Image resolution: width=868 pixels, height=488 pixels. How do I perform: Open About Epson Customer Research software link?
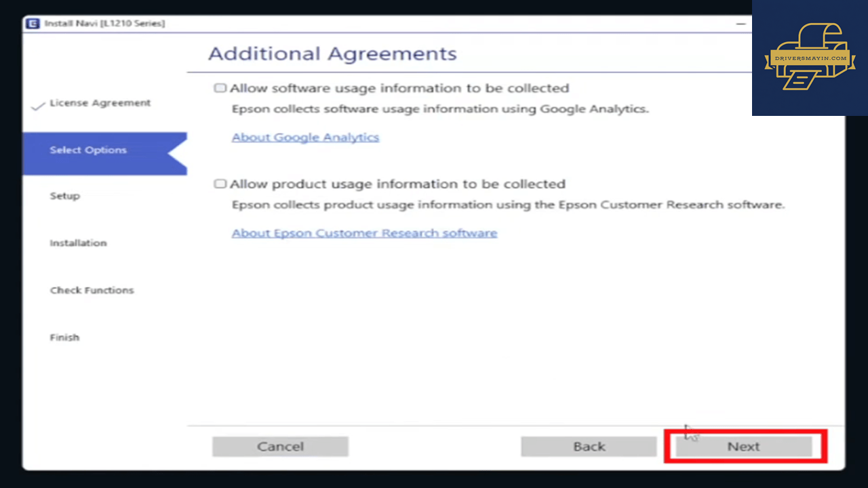tap(364, 232)
